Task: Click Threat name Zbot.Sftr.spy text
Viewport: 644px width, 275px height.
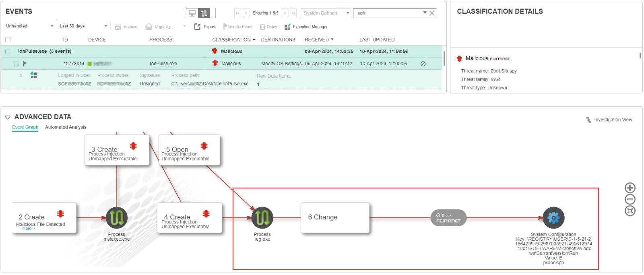Action: (x=489, y=71)
